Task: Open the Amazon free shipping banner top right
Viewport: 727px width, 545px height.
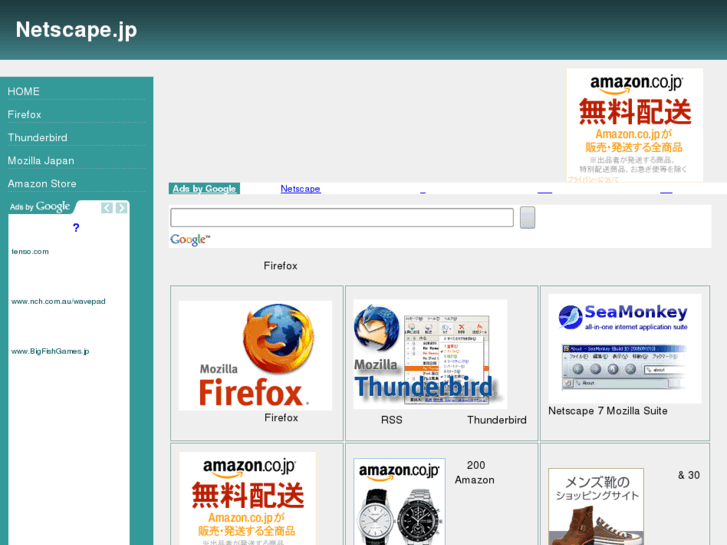Action: point(635,125)
